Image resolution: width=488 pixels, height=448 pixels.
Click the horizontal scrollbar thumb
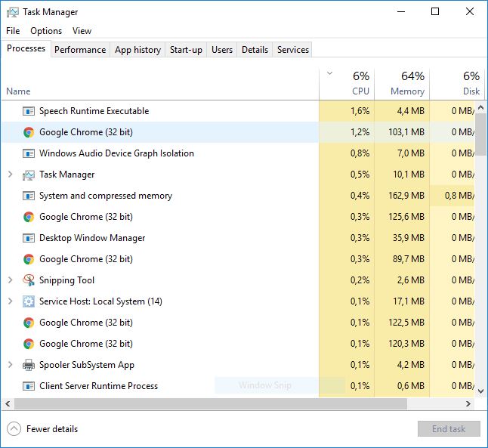tap(211, 403)
